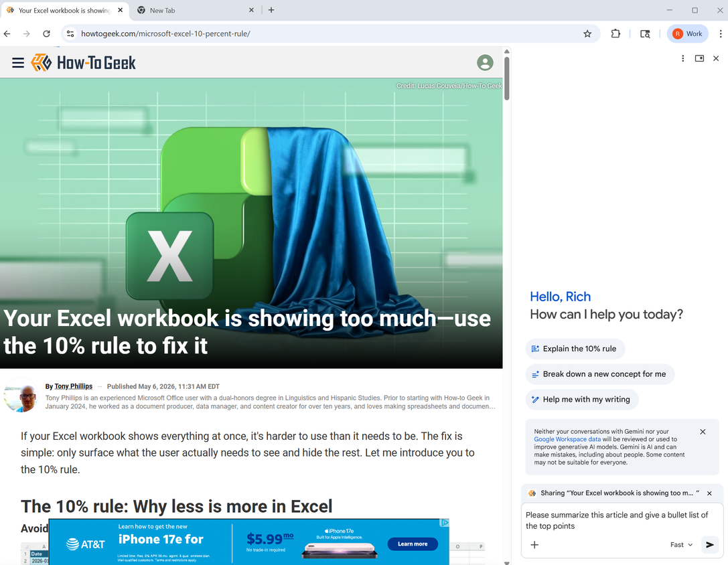
Task: Click Learn more in AT&T ad
Action: click(413, 544)
